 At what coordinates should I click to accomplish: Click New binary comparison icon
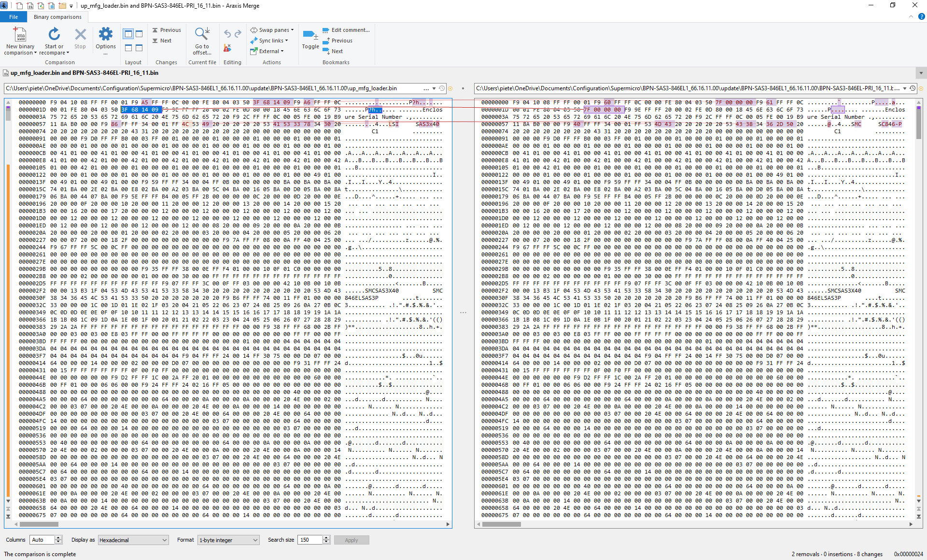[20, 35]
